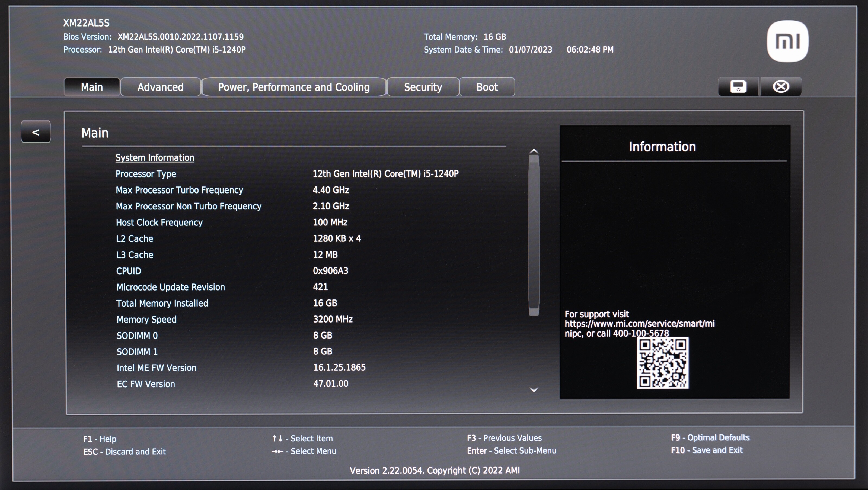Select the Main tab

92,87
